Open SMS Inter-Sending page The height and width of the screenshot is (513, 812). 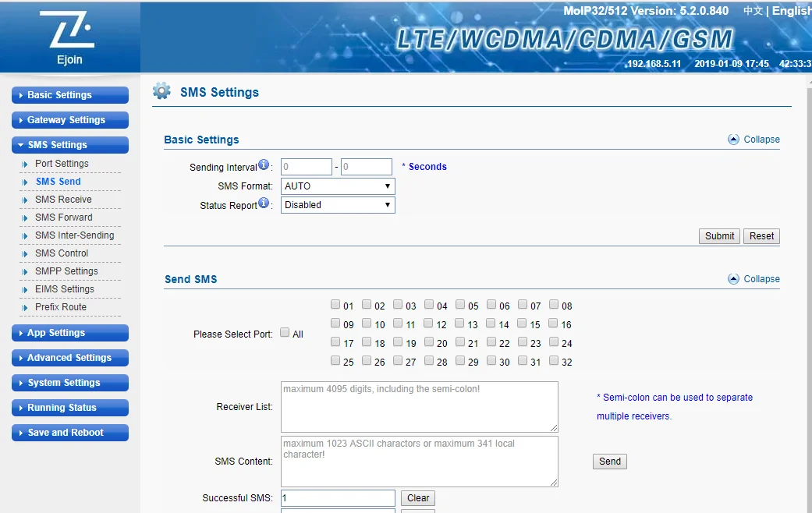[x=75, y=235]
